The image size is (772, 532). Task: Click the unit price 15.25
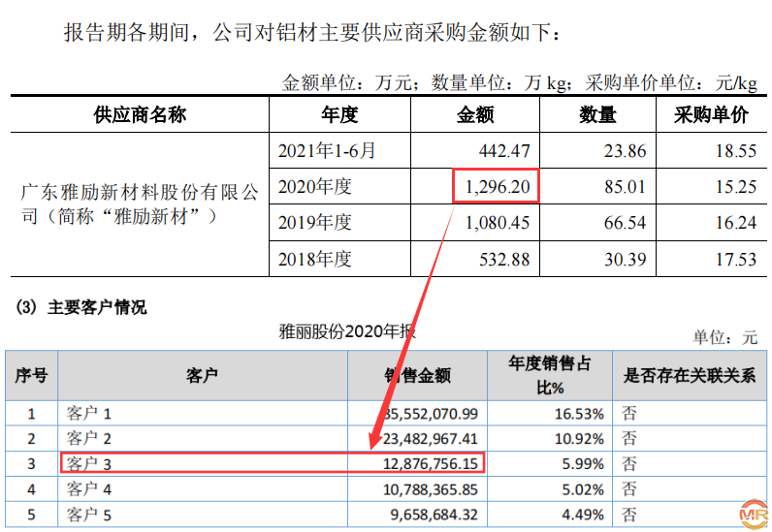tap(735, 186)
